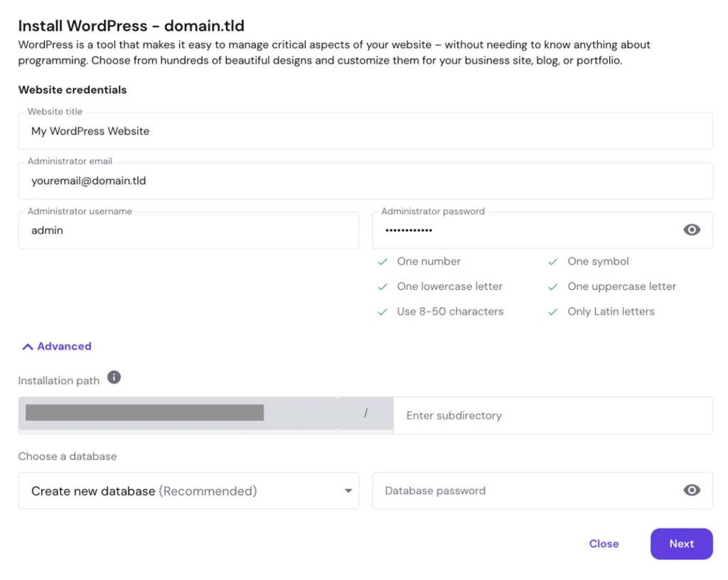
Task: Click the Choose a database label
Action: pos(68,456)
